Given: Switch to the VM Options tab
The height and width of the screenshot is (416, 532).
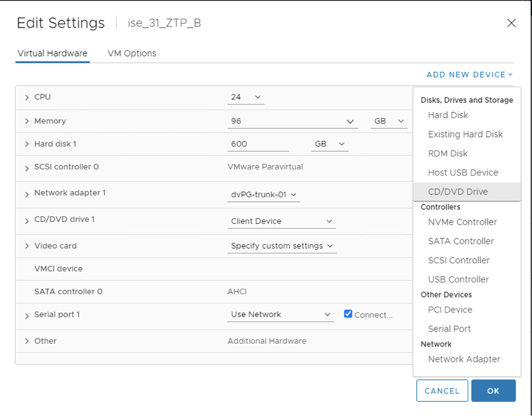Looking at the screenshot, I should coord(132,53).
